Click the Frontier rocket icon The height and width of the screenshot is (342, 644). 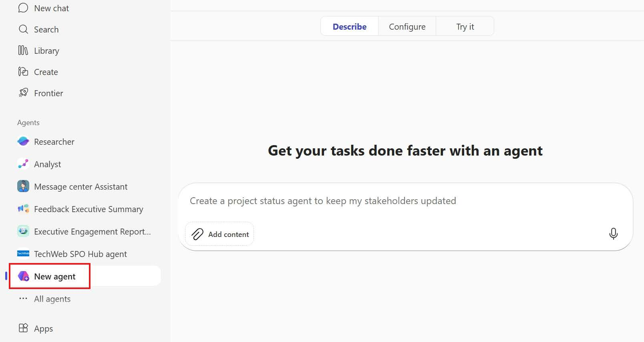(x=23, y=93)
